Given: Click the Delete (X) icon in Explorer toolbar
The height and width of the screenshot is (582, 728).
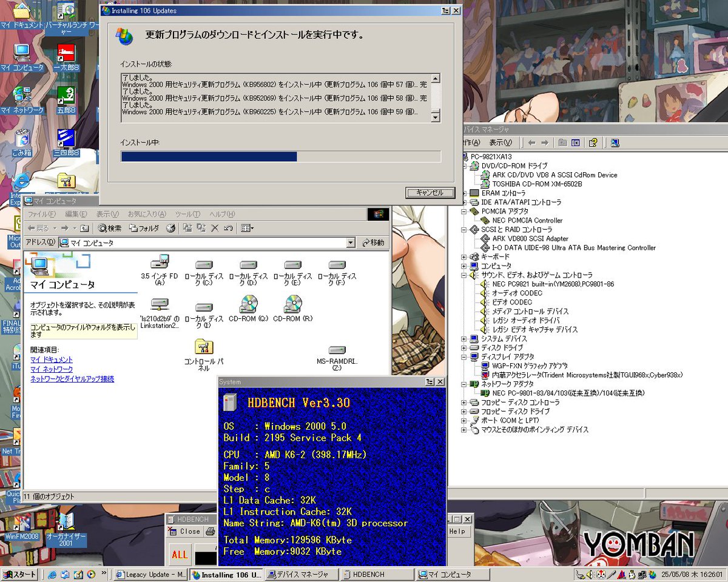Looking at the screenshot, I should 214,228.
